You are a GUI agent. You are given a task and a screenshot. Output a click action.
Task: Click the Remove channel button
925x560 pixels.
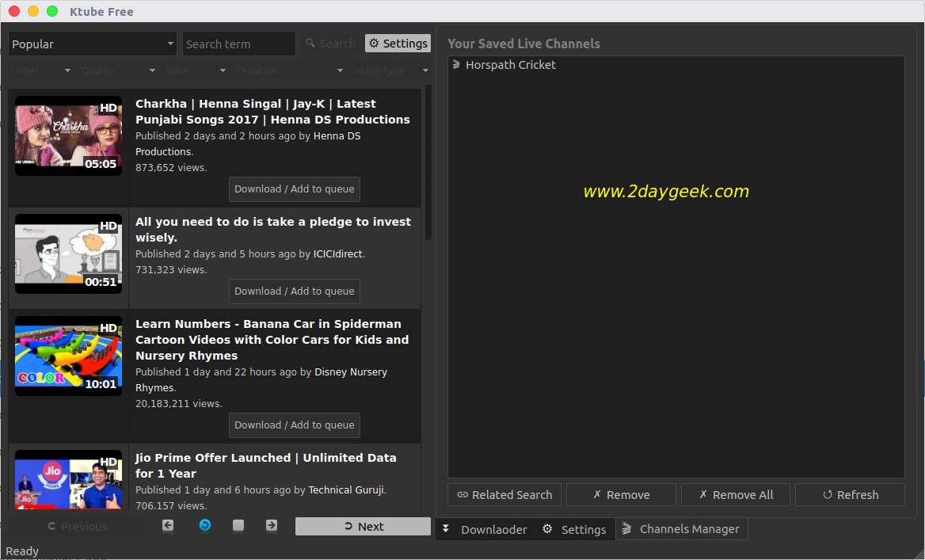[x=621, y=494]
